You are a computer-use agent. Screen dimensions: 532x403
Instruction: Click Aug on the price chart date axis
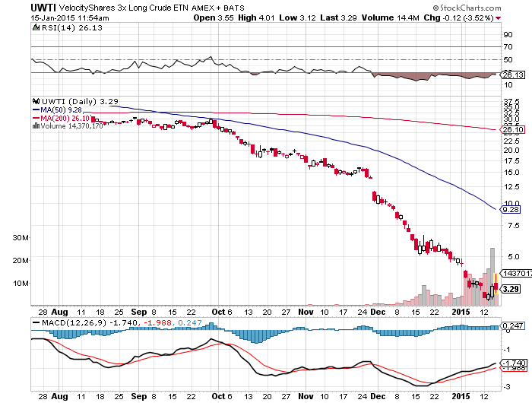click(x=60, y=312)
